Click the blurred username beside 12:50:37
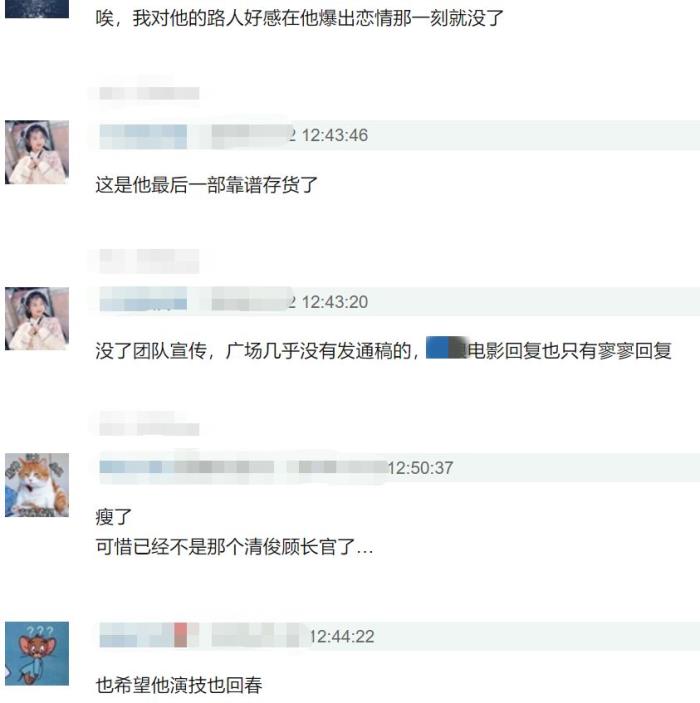 point(187,467)
